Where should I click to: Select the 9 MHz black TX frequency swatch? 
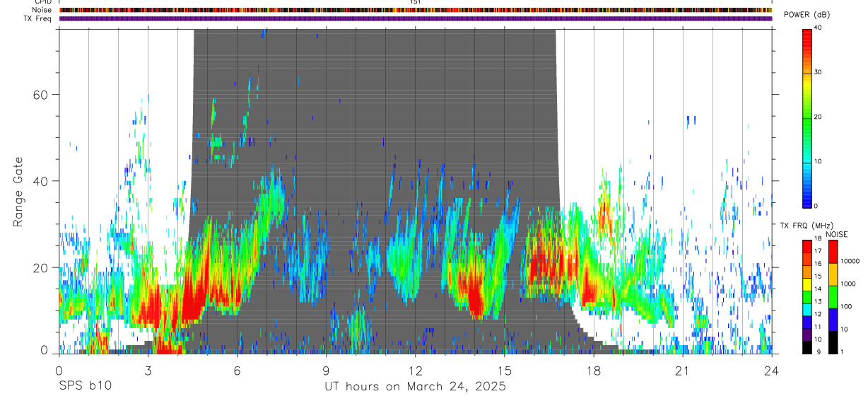[x=807, y=347]
